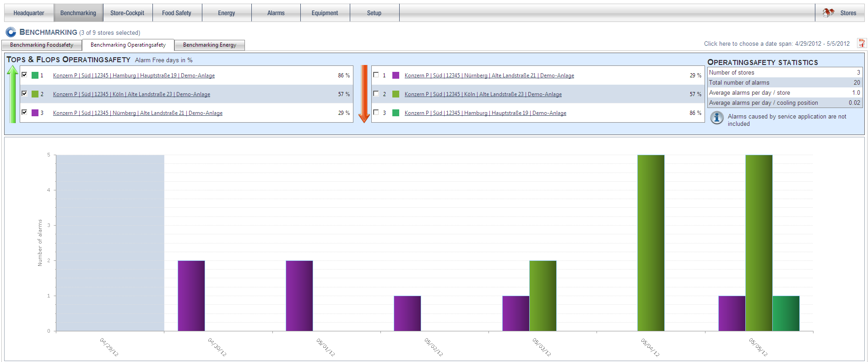Click the orange Flops down arrow

pyautogui.click(x=364, y=94)
